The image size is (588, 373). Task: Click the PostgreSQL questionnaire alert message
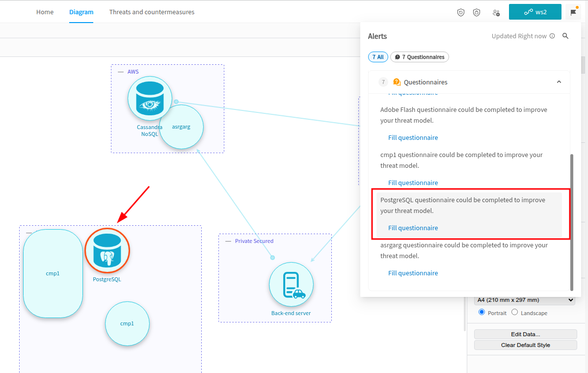(x=463, y=206)
